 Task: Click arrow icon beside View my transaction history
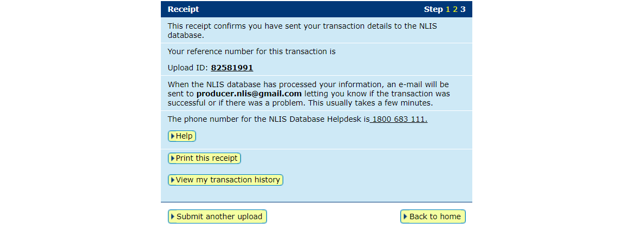[x=172, y=180]
